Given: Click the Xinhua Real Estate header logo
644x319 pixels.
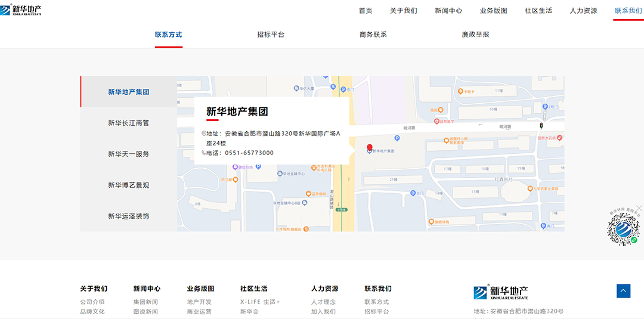Looking at the screenshot, I should point(21,10).
